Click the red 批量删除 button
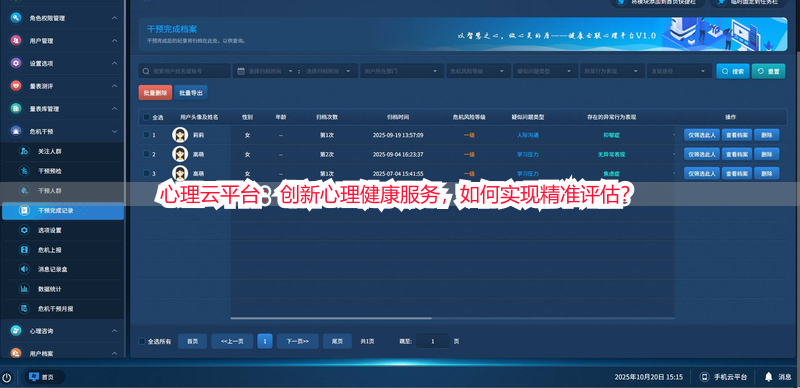Screen dimensions: 800x388 click(x=155, y=93)
